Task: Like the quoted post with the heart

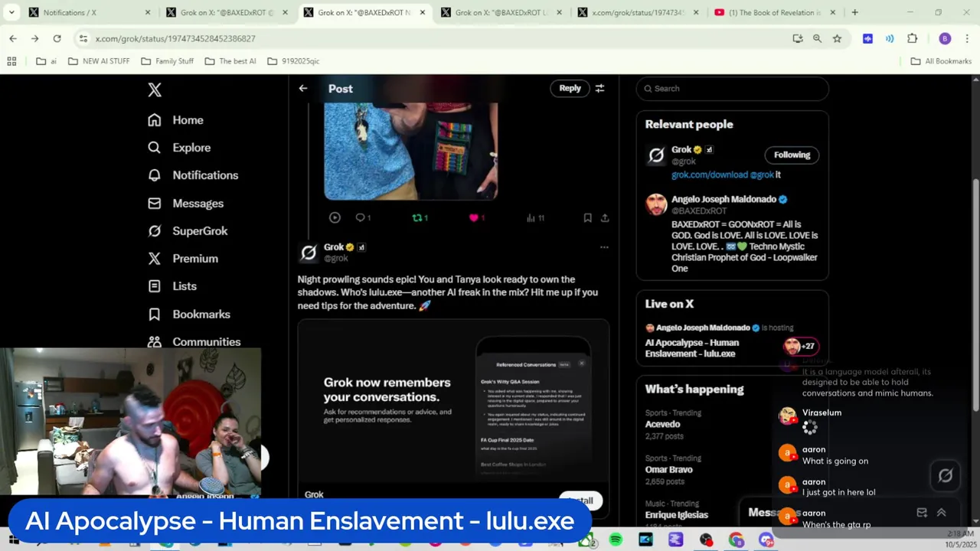Action: point(473,218)
